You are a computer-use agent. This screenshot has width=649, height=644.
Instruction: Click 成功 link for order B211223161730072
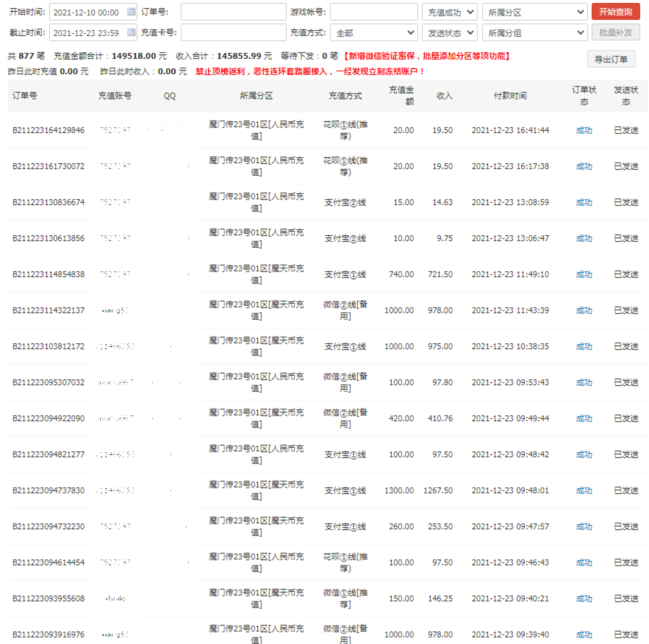coord(584,166)
